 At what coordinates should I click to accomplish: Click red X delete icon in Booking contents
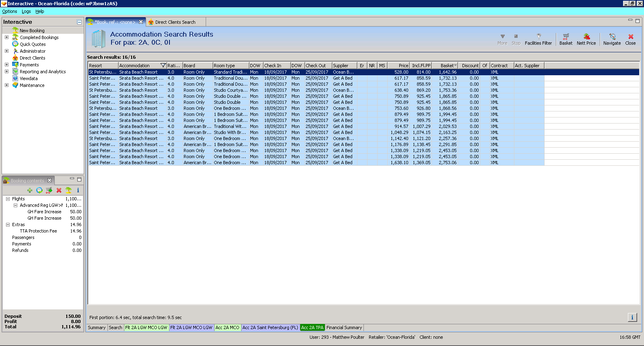[x=59, y=190]
